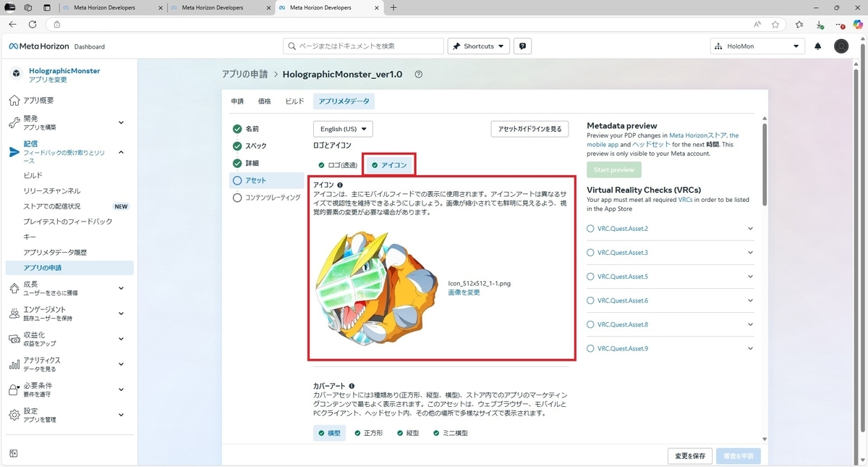Open the Shortcuts dropdown
Image resolution: width=868 pixels, height=467 pixels.
coord(479,46)
